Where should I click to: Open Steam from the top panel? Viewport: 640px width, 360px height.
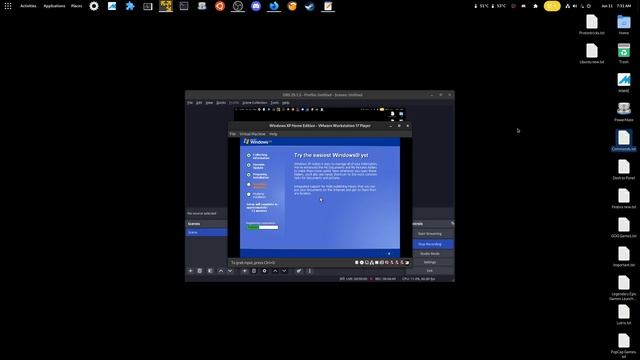tap(310, 6)
